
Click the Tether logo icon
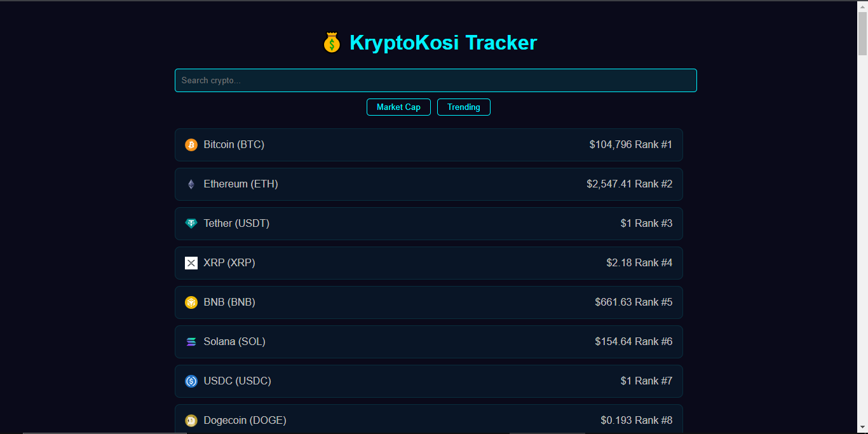(x=191, y=223)
